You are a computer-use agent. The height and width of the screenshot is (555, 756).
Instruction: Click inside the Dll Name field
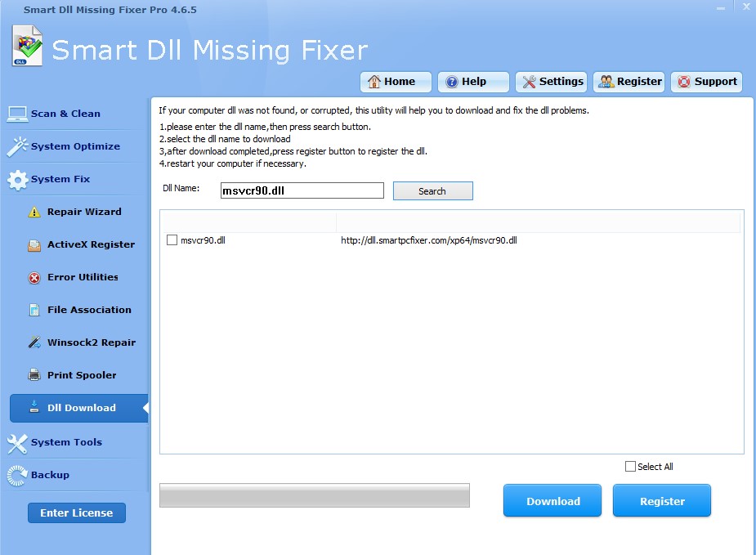coord(301,190)
